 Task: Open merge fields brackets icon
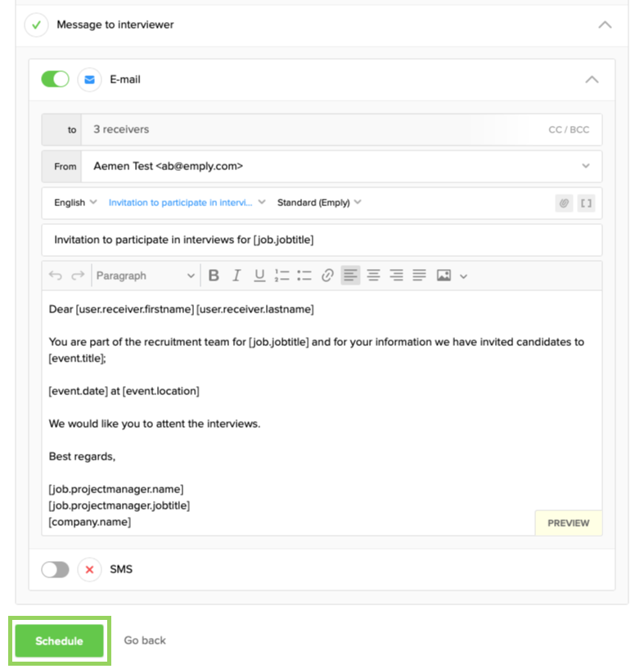(x=586, y=203)
